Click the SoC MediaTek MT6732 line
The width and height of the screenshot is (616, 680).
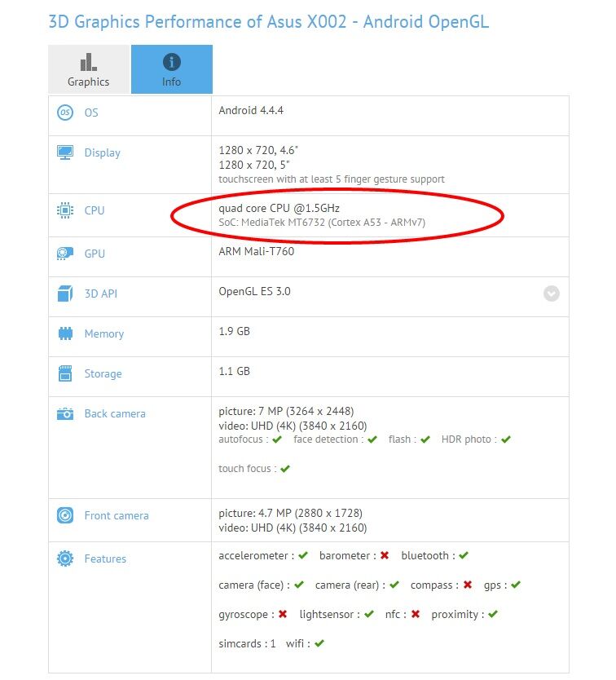[322, 223]
